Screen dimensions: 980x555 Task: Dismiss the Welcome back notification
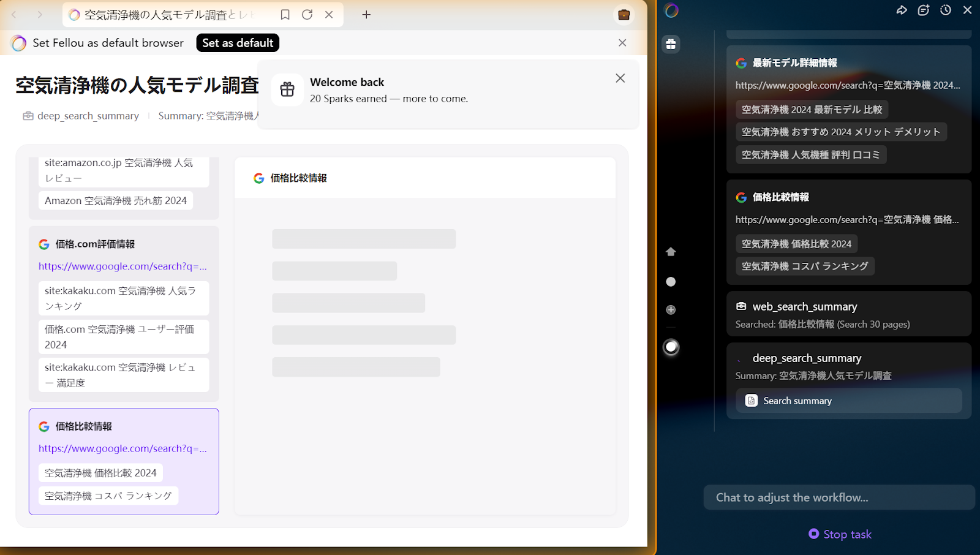coord(620,78)
